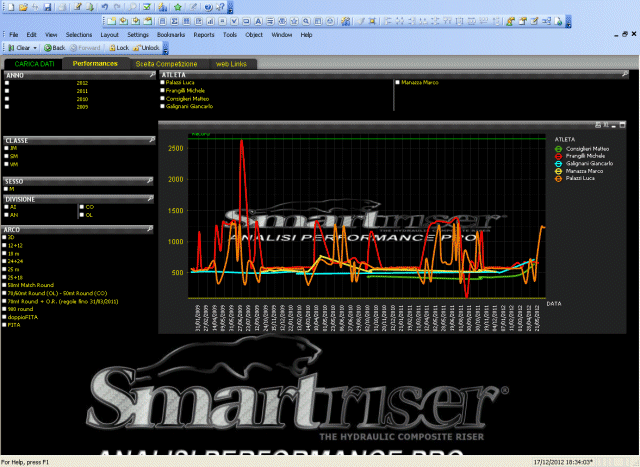Send chart to Excel via XL icon
The height and width of the screenshot is (467, 640).
pyautogui.click(x=606, y=125)
